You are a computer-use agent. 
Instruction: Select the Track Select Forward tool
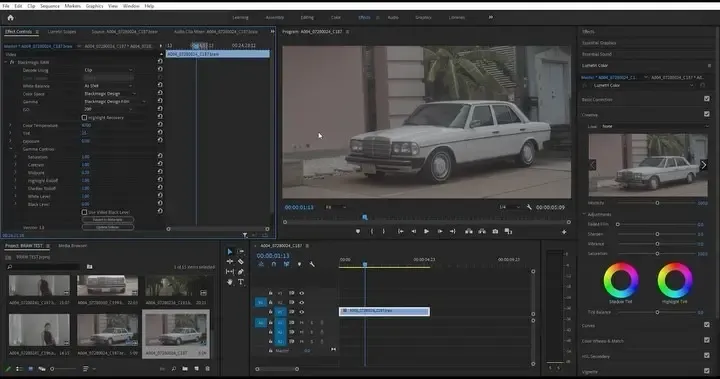point(241,252)
